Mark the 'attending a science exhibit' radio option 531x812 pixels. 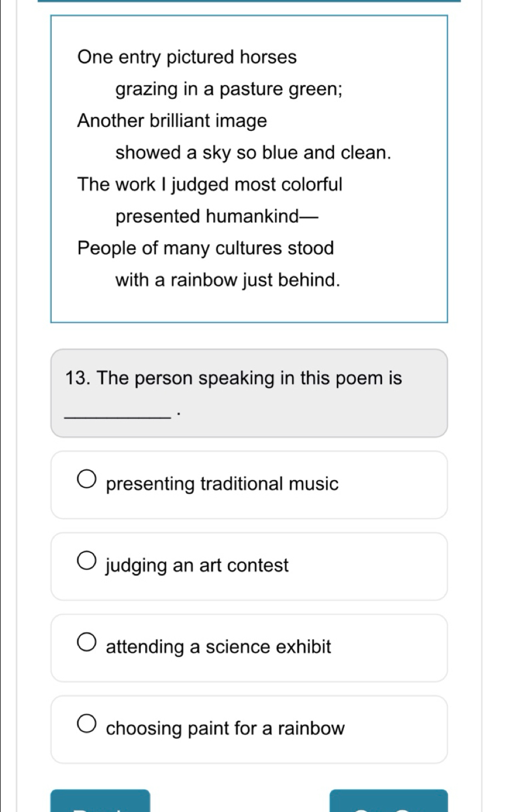tap(86, 643)
